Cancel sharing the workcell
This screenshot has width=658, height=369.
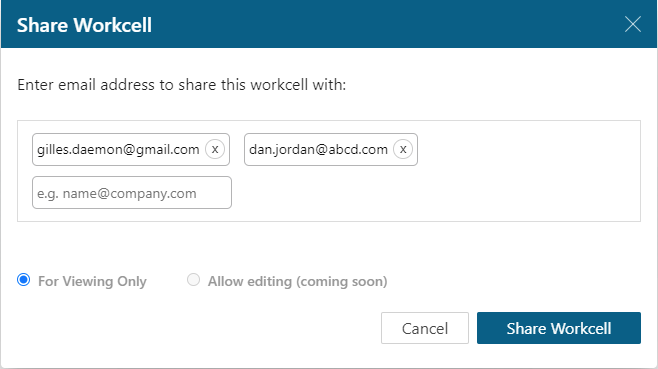point(425,328)
